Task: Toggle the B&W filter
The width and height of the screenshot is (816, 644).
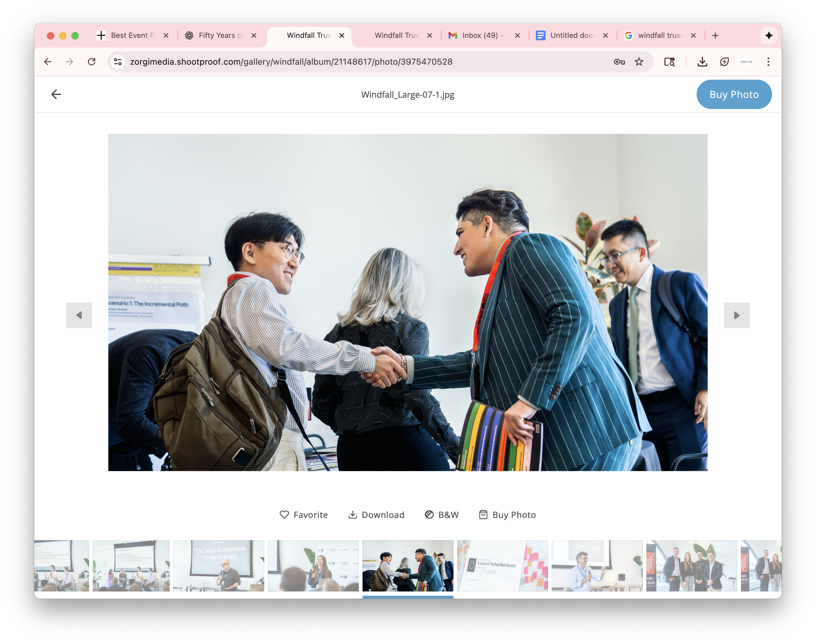Action: coord(442,515)
